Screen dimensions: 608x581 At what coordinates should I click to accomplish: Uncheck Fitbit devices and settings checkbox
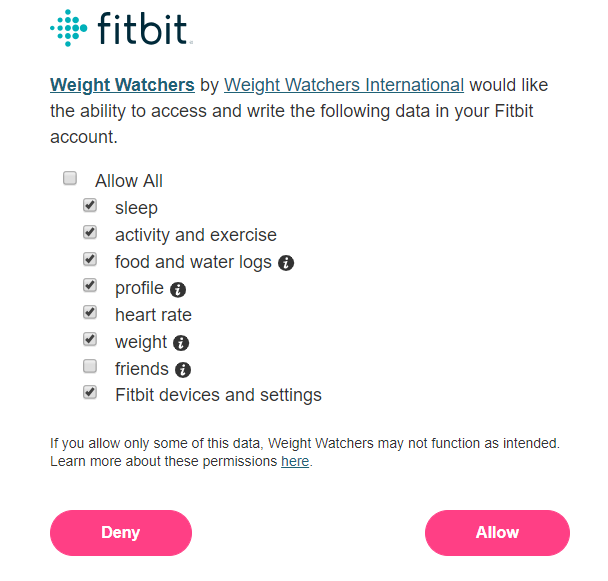[x=90, y=393]
